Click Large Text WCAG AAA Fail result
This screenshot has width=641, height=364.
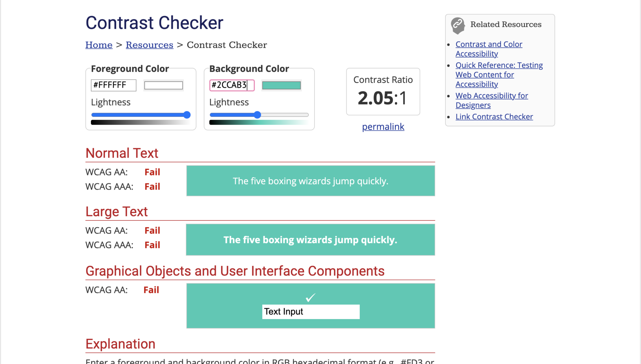pyautogui.click(x=152, y=245)
